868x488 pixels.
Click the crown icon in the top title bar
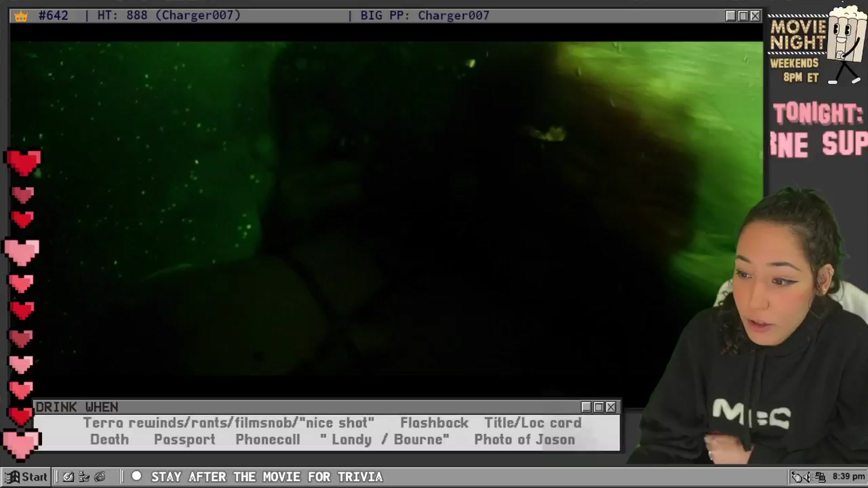coord(21,16)
